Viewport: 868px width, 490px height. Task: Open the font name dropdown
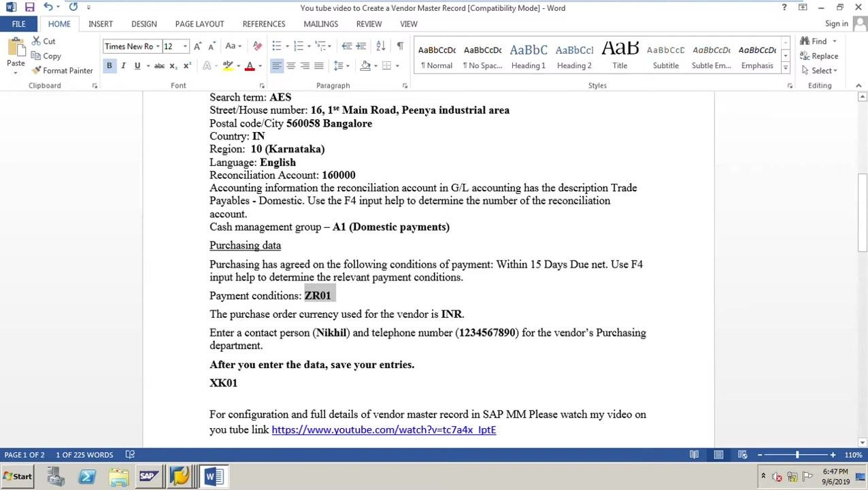[x=158, y=46]
